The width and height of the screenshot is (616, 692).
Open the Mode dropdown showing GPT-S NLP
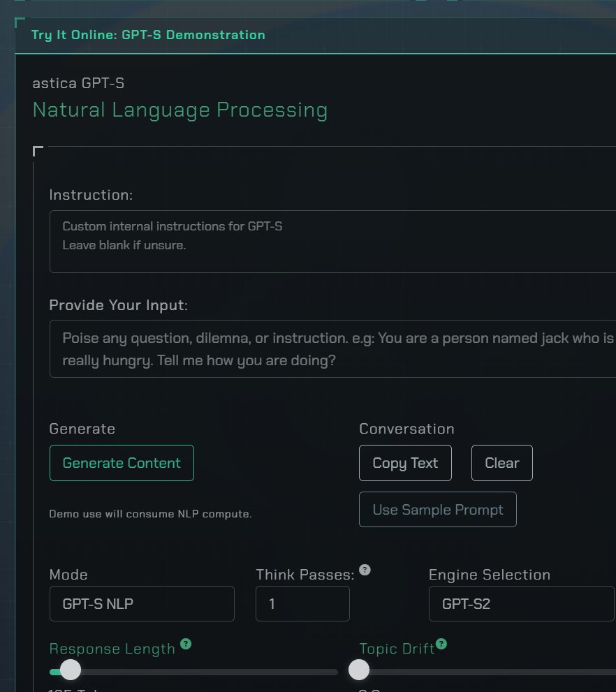click(x=142, y=604)
